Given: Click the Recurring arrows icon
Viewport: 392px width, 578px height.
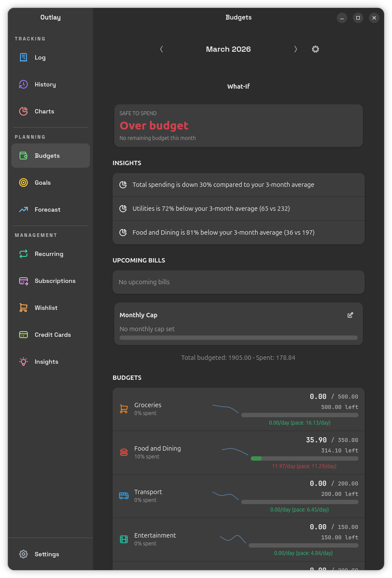Looking at the screenshot, I should pyautogui.click(x=23, y=254).
